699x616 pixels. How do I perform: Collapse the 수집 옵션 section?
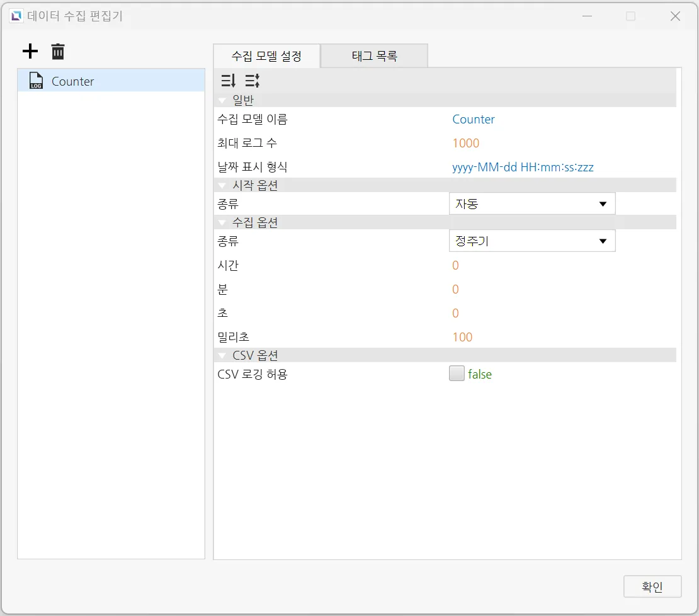(x=222, y=223)
